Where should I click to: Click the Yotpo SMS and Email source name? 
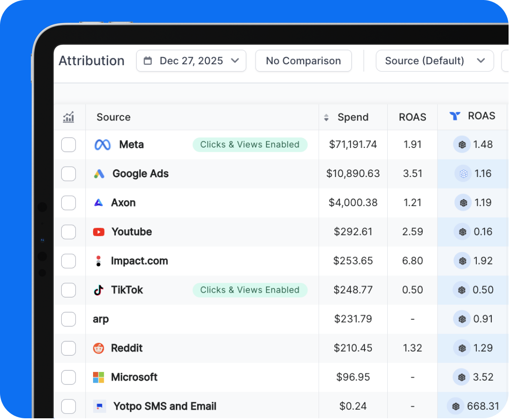coord(165,406)
